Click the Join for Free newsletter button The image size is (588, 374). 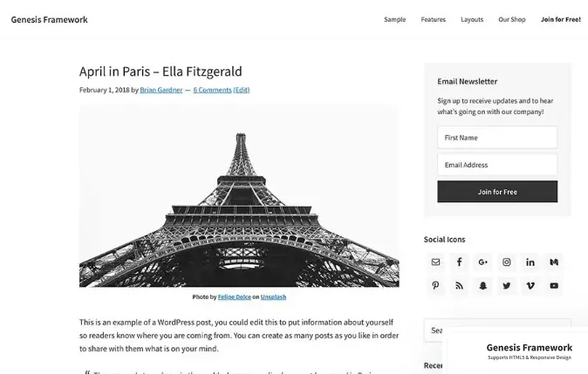pyautogui.click(x=497, y=192)
